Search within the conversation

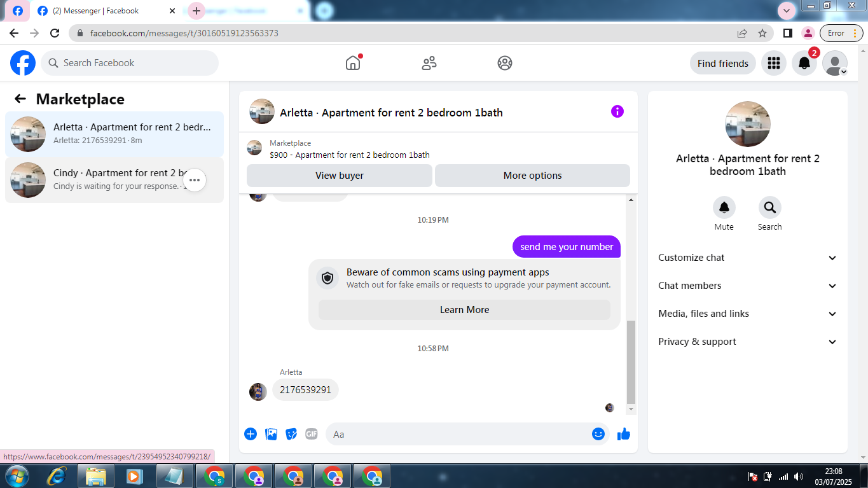tap(769, 207)
